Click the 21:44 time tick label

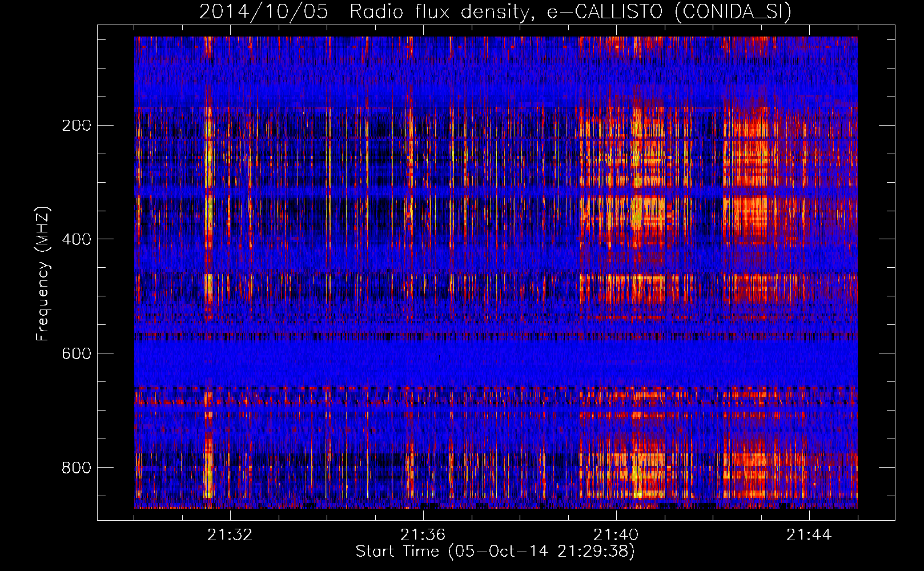click(x=809, y=535)
